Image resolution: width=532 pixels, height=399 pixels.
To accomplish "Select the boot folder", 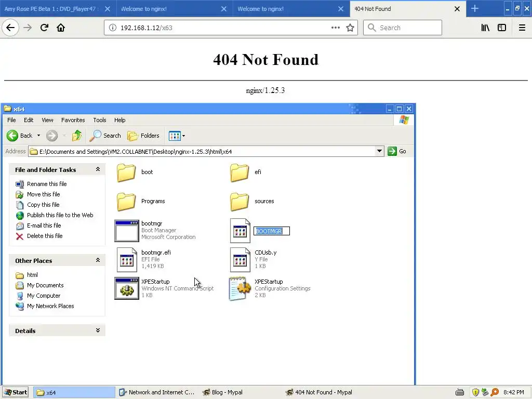I will pyautogui.click(x=135, y=172).
